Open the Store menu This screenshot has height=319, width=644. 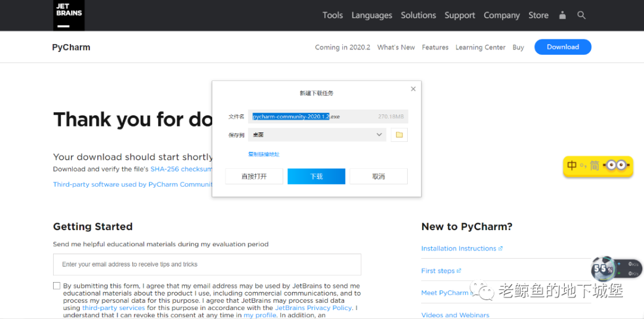538,15
